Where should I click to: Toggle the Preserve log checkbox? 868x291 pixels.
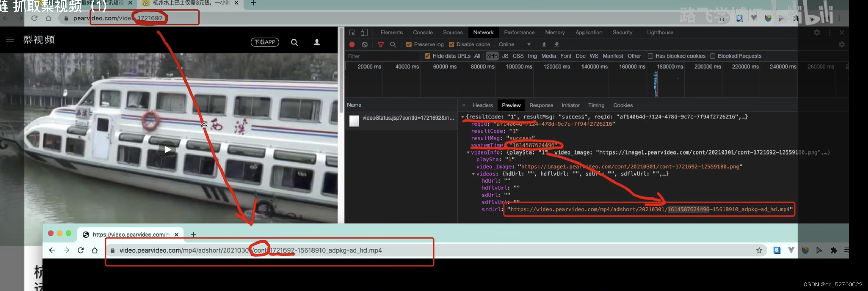[x=409, y=44]
